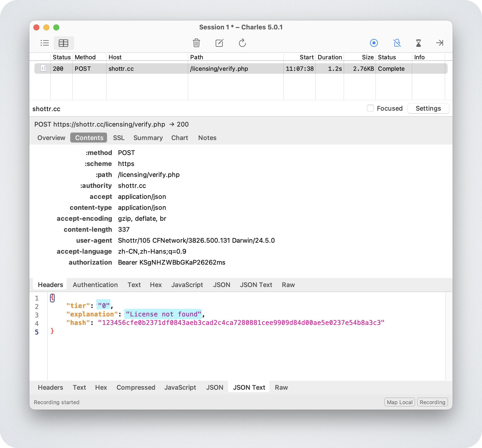482x448 pixels.
Task: Enable the Focused checkbox
Action: pyautogui.click(x=370, y=108)
